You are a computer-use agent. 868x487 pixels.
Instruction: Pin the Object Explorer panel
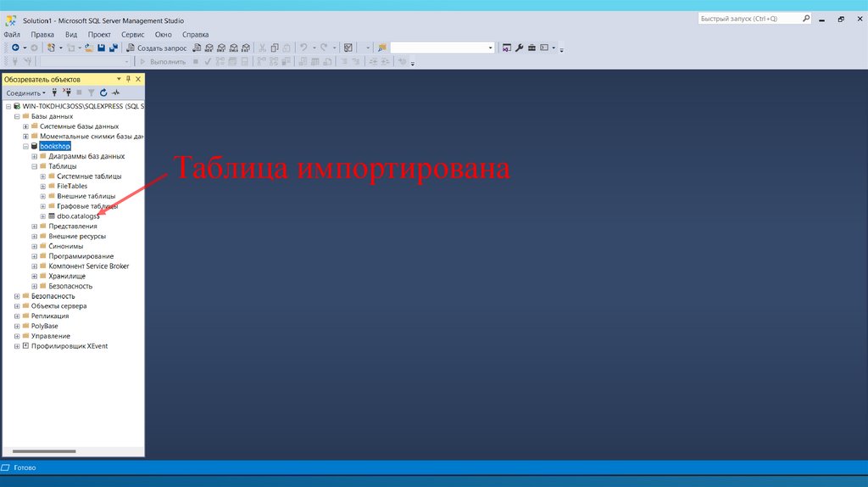(129, 79)
